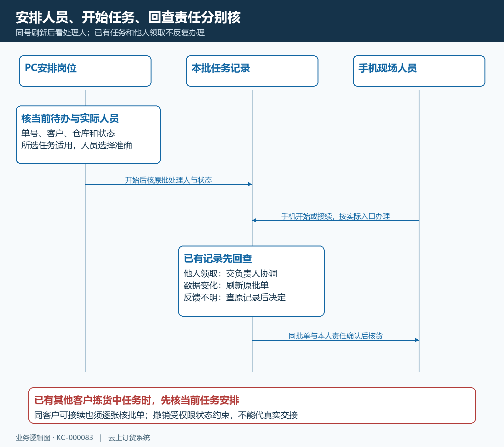This screenshot has height=447, width=504.
Task: Click the arrowhead reaching the 手机现场人员 lifeline
Action: pos(417,340)
